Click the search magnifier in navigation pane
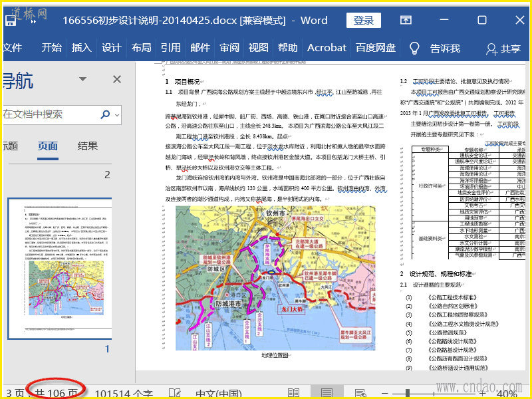This screenshot has width=532, height=399. tap(105, 114)
